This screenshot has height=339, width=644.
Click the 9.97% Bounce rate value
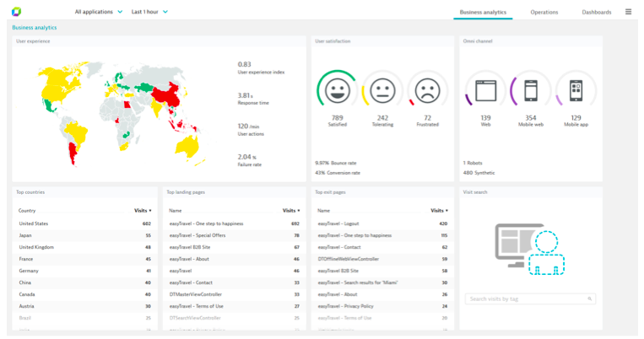point(336,163)
